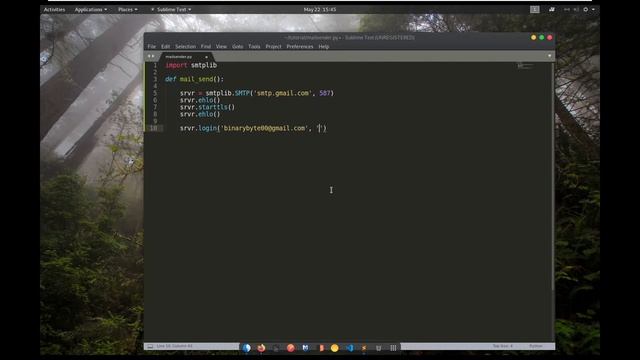Viewport: 640px width, 360px height.
Task: Click the blue globe browser icon in dock
Action: coord(247,348)
